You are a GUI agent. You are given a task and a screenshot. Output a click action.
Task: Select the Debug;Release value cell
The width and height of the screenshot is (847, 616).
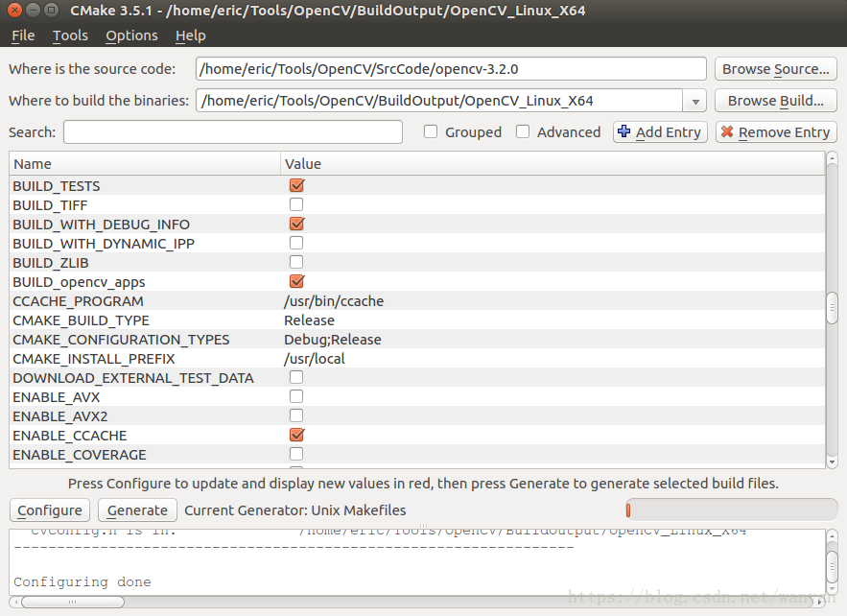[x=333, y=340]
